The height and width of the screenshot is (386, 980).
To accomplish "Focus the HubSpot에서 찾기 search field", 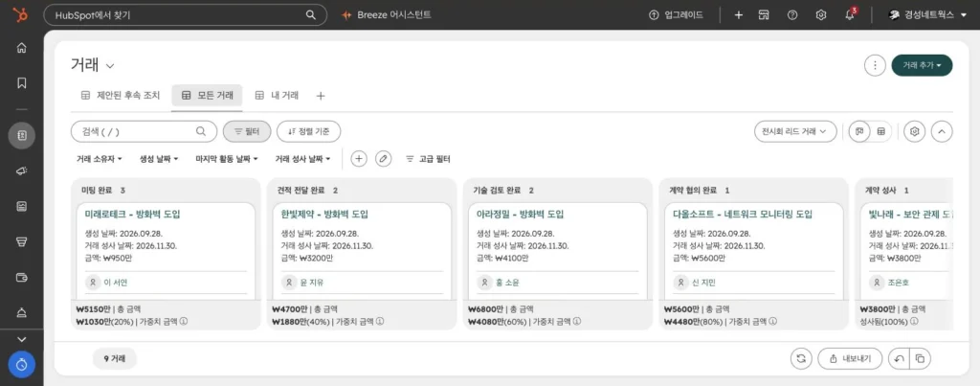I will click(x=185, y=15).
